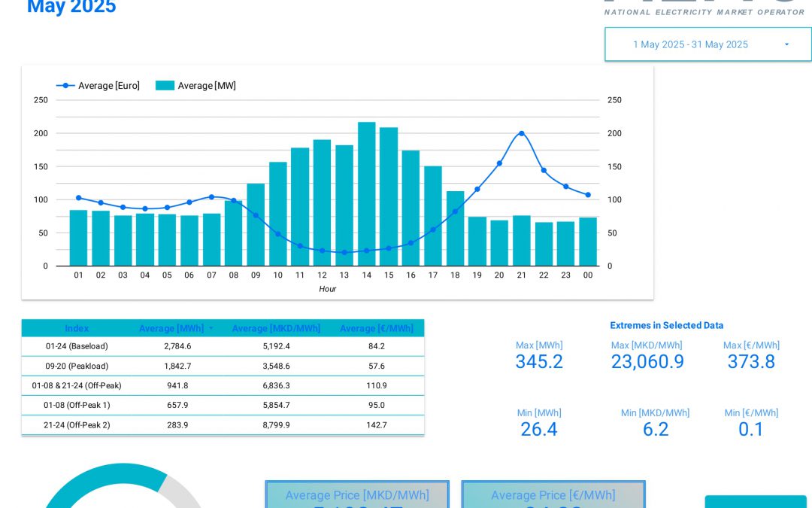Open the Average [MWh] column sort menu
The height and width of the screenshot is (508, 812).
tap(209, 328)
